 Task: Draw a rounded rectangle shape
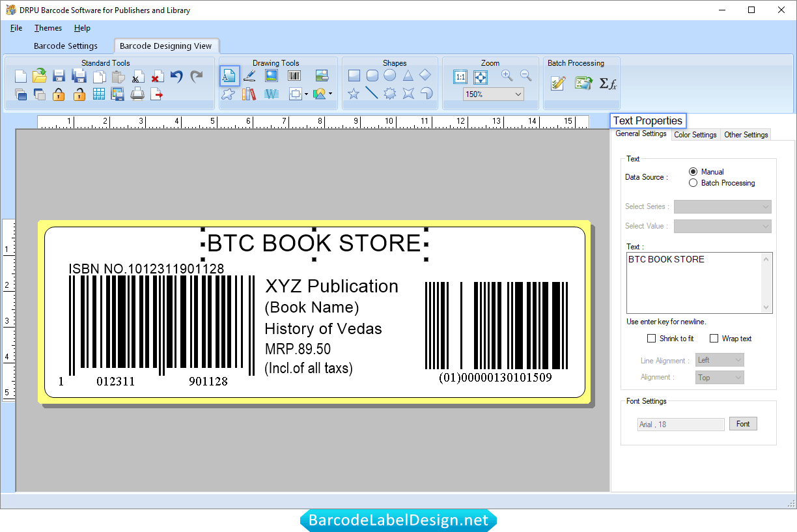pos(372,76)
